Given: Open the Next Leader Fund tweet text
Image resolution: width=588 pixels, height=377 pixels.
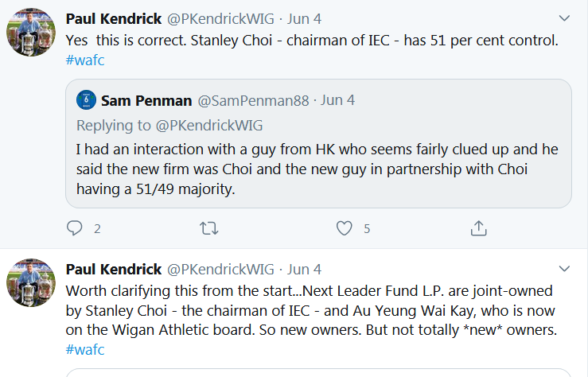Looking at the screenshot, I should pos(310,310).
